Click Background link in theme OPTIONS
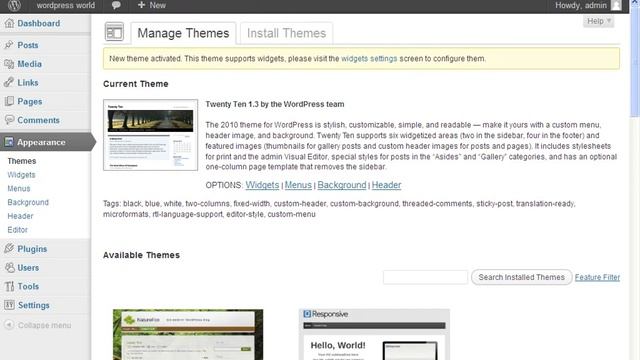The image size is (640, 360). 342,185
